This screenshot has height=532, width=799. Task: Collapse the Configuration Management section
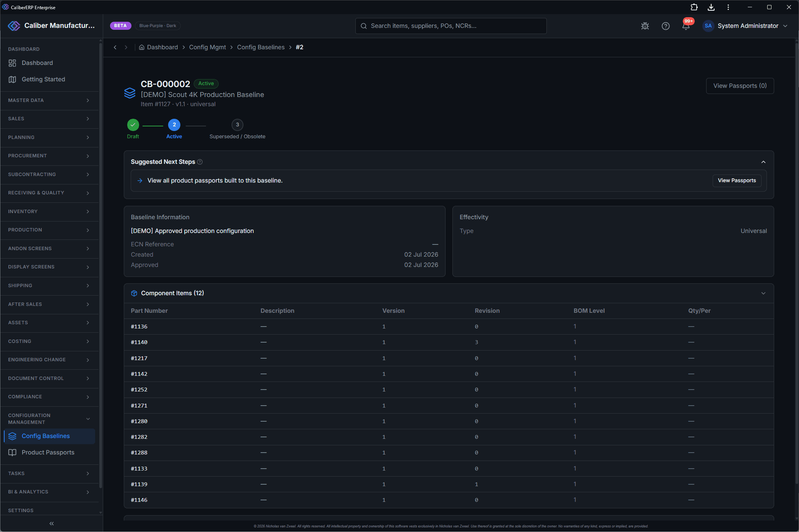pyautogui.click(x=49, y=419)
